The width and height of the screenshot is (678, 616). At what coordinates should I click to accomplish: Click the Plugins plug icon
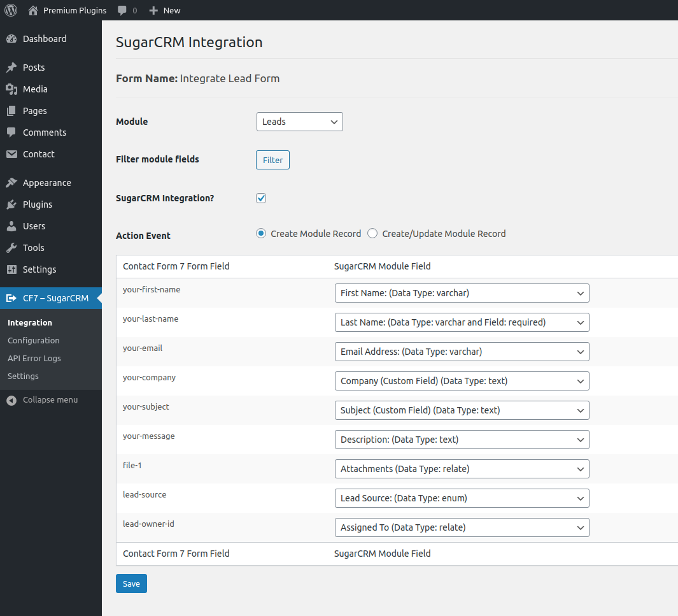pyautogui.click(x=13, y=204)
